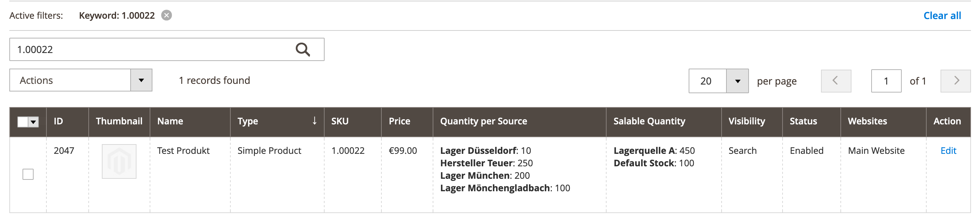Click the previous page chevron

[x=836, y=81]
